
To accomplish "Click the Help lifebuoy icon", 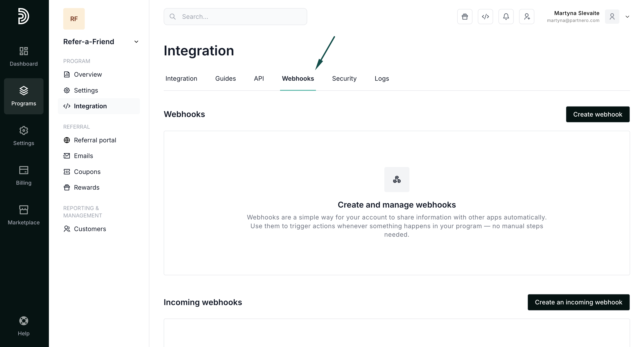I will coord(24,321).
